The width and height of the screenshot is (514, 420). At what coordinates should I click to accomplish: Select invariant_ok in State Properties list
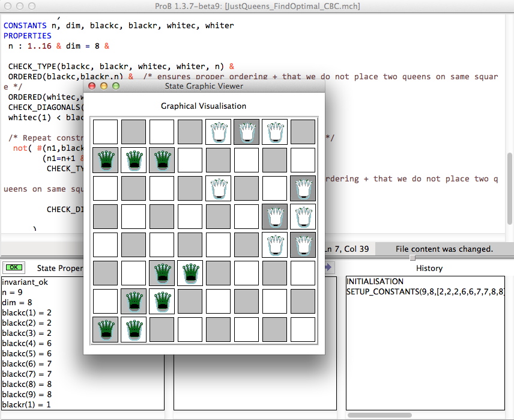[x=23, y=281]
